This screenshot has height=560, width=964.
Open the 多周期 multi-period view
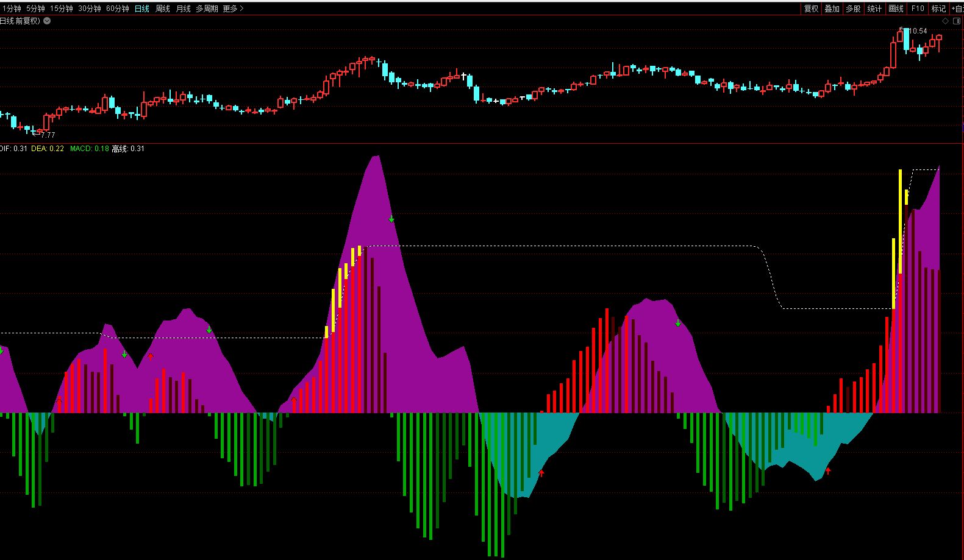(x=207, y=9)
